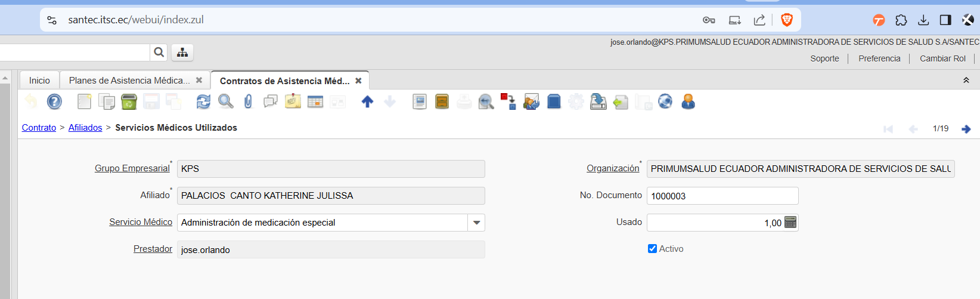
Task: Open attachments via paperclip icon
Action: pyautogui.click(x=248, y=102)
